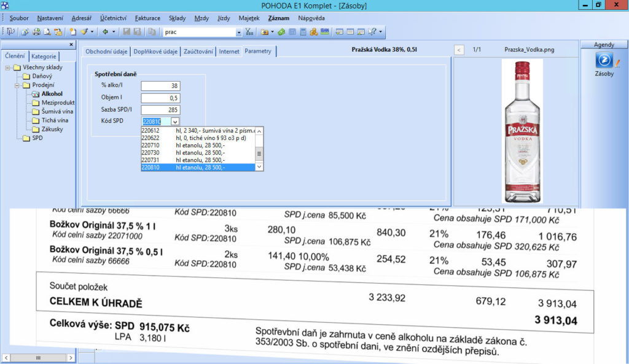Click the green banknote icon in the toolbar
Image resolution: width=629 pixels, height=364 pixels.
(x=281, y=32)
